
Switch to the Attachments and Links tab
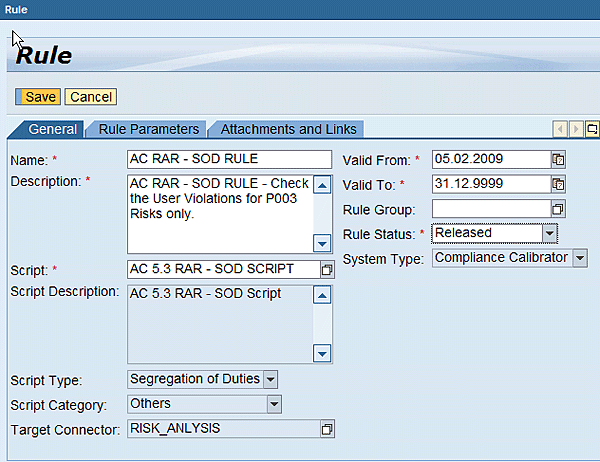tap(288, 129)
